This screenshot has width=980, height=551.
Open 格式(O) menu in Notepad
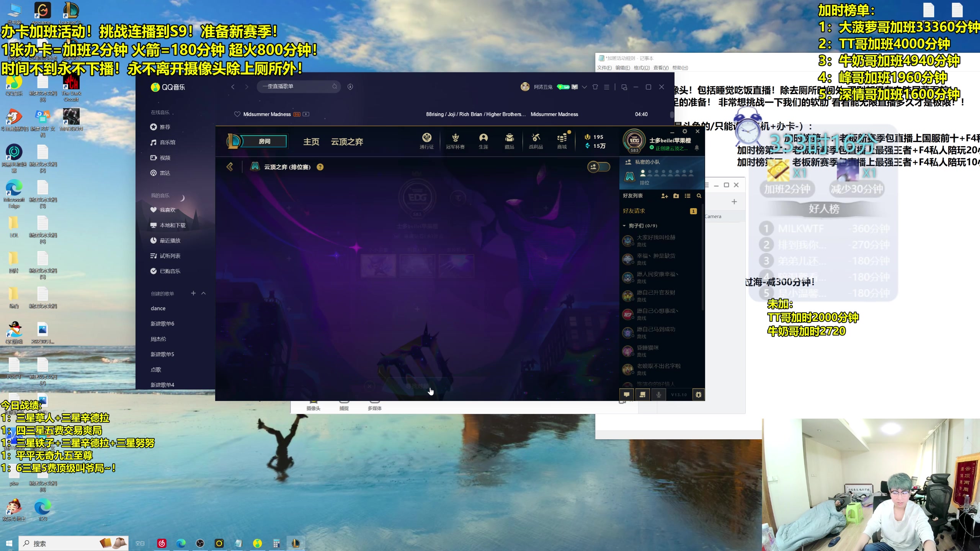click(642, 68)
